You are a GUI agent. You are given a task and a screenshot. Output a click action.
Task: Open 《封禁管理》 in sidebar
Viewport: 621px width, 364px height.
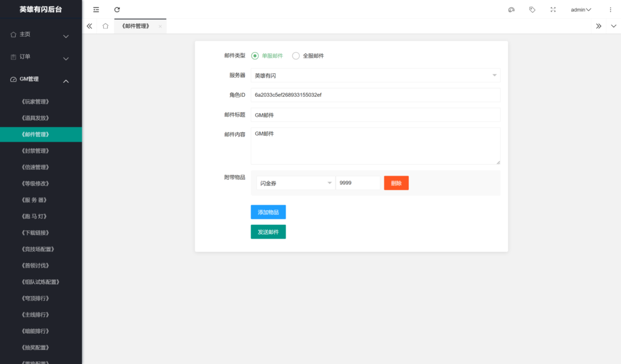(41, 151)
